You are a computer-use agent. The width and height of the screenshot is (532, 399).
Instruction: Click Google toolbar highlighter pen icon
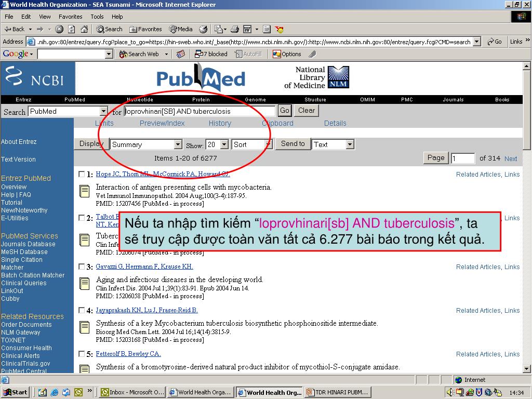tap(312, 54)
